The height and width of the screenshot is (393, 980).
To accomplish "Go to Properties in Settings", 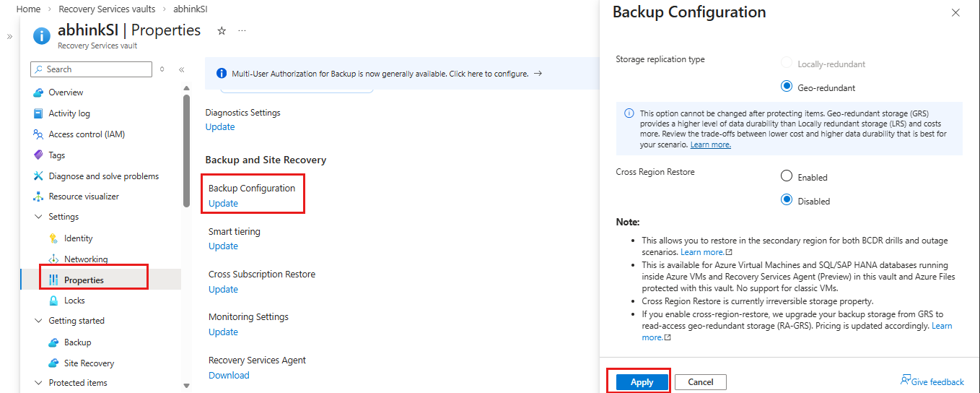I will pyautogui.click(x=84, y=280).
